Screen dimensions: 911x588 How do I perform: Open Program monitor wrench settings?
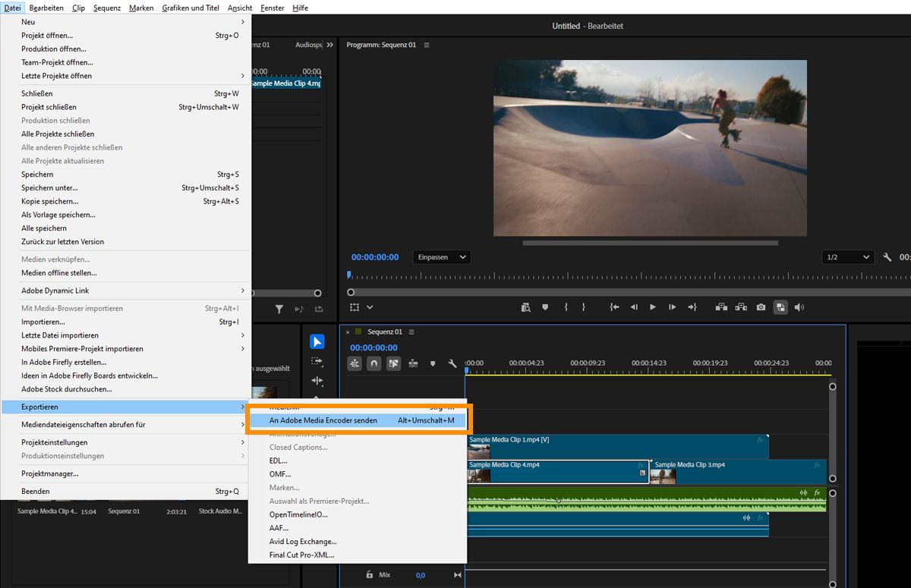coord(886,257)
